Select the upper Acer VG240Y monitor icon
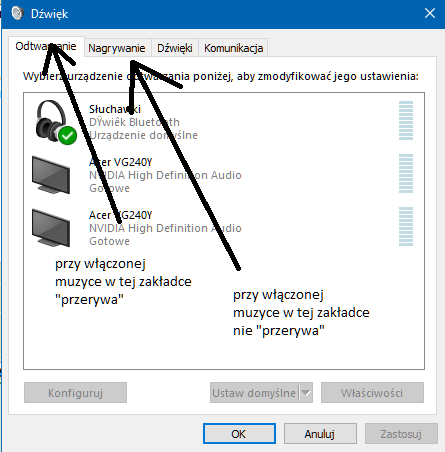Viewport: 445px width, 452px height. [x=51, y=175]
